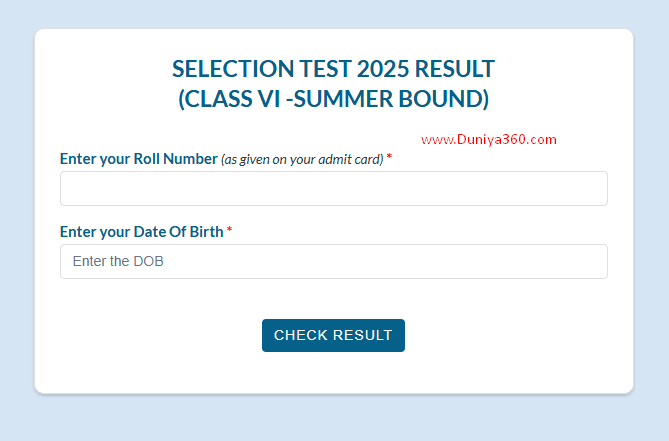Click the "Enter the DOB" placeholder text
The height and width of the screenshot is (441, 669).
click(118, 262)
